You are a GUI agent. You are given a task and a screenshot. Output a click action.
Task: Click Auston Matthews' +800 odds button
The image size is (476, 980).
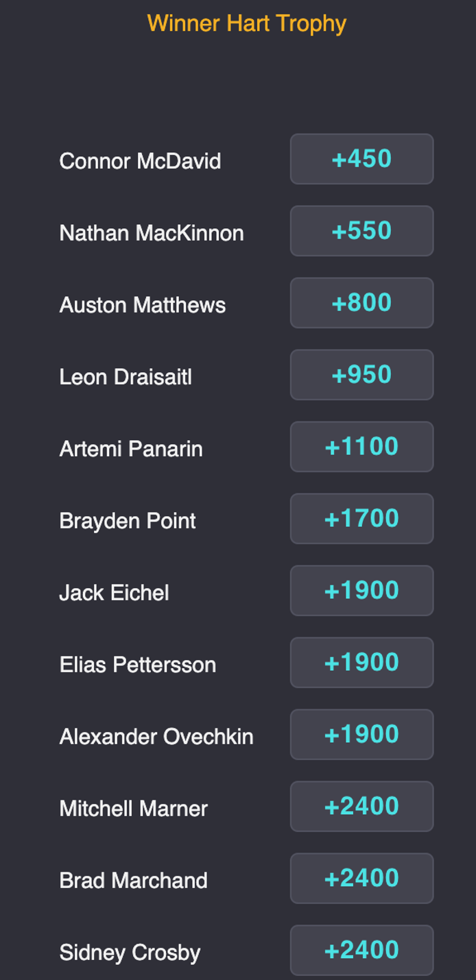tap(361, 303)
